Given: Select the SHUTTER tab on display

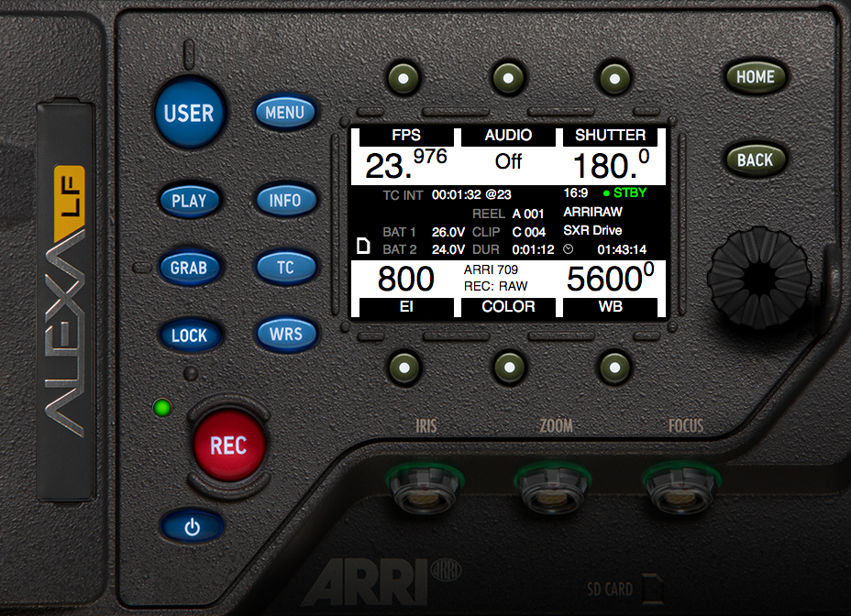Looking at the screenshot, I should (610, 136).
